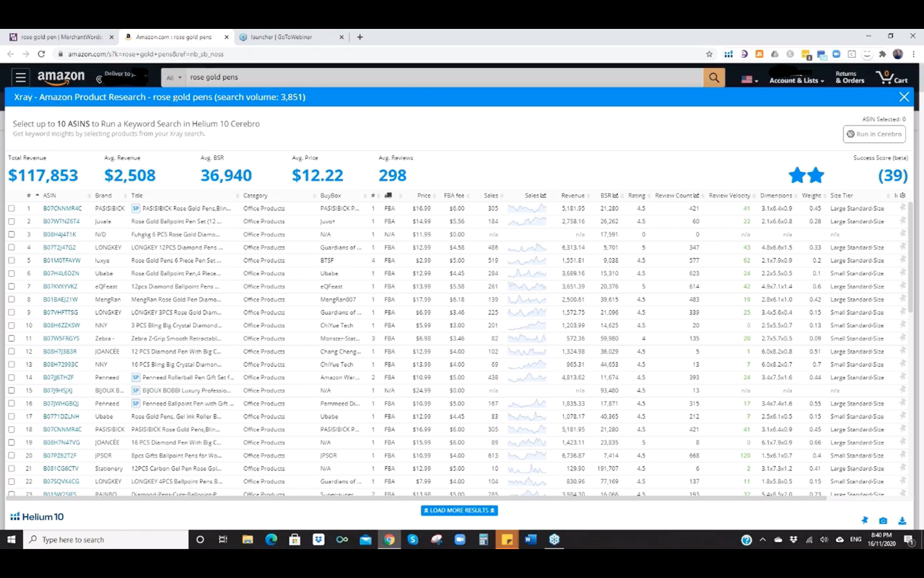
Task: Open Word from the taskbar
Action: coord(531,540)
